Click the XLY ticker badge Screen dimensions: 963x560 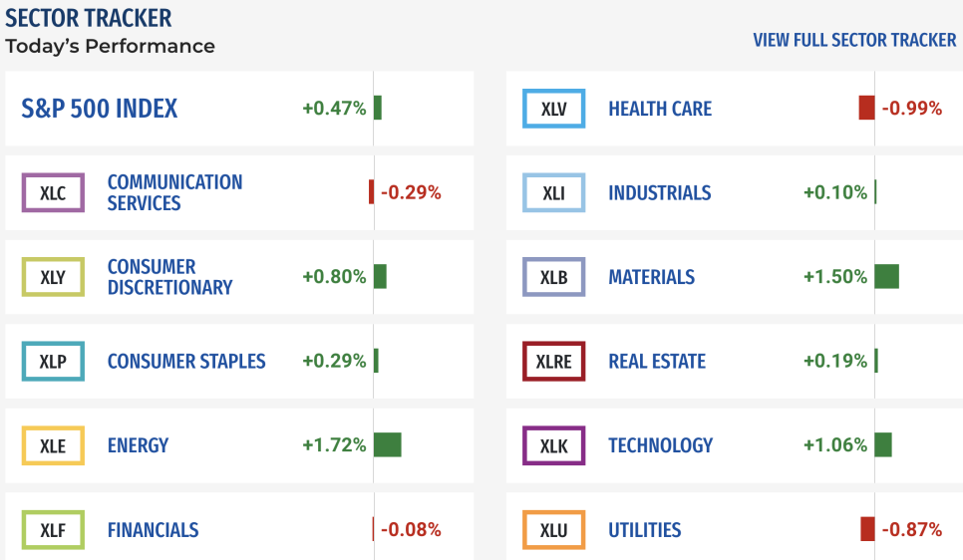pyautogui.click(x=53, y=277)
